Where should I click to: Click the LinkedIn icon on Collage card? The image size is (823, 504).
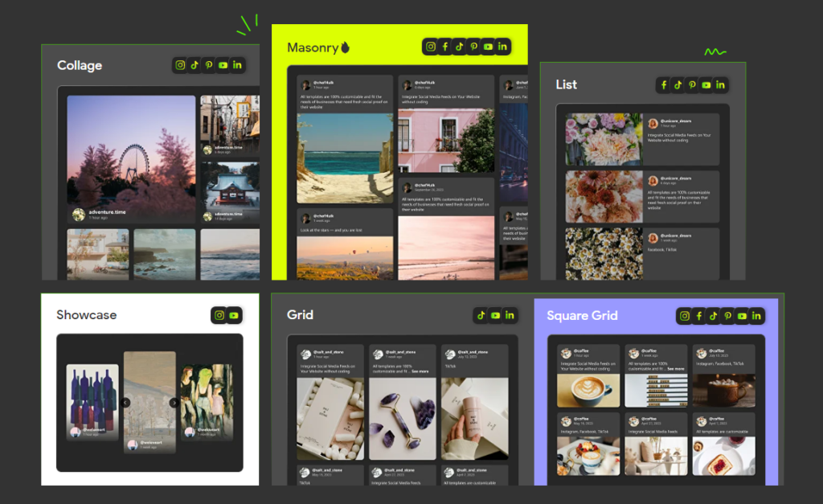coord(237,65)
